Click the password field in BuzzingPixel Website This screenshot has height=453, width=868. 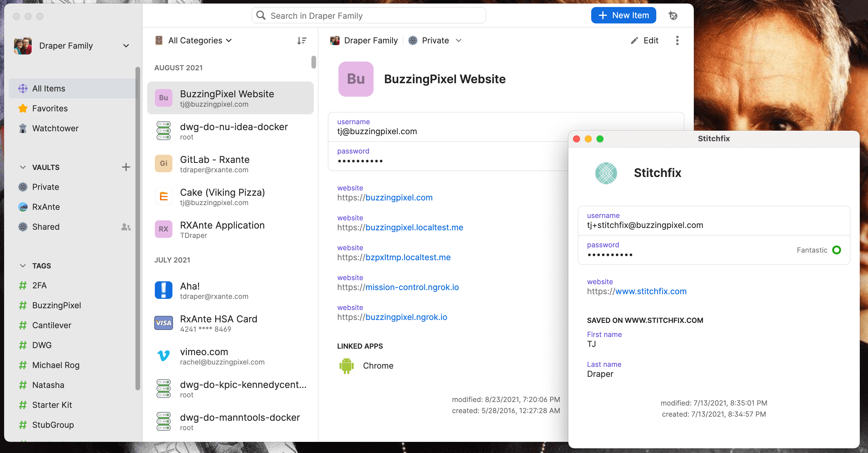[x=448, y=156]
